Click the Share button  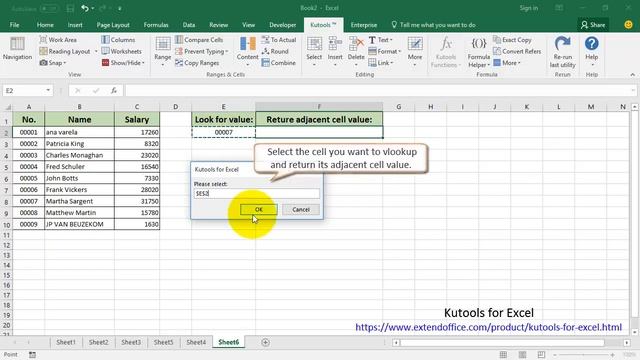point(593,25)
